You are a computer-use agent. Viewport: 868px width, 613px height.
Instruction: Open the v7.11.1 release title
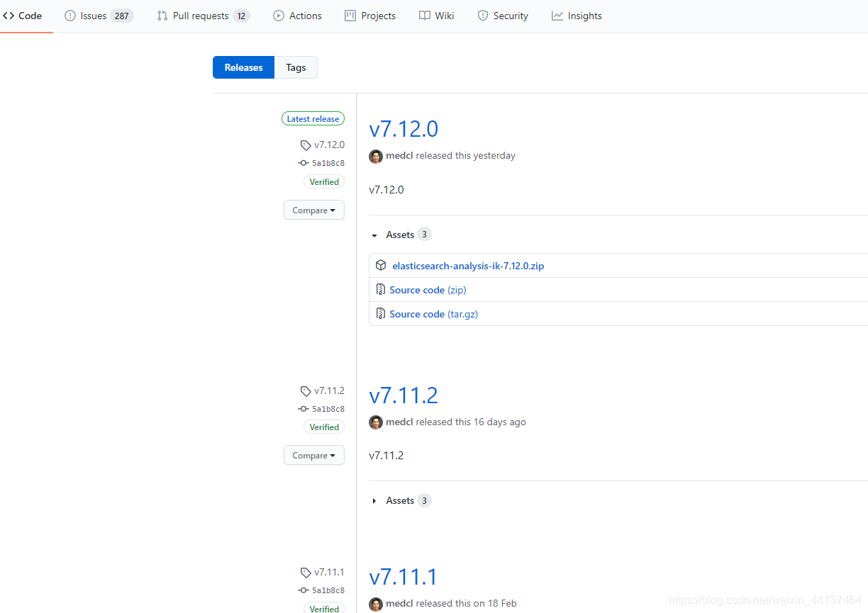[404, 576]
